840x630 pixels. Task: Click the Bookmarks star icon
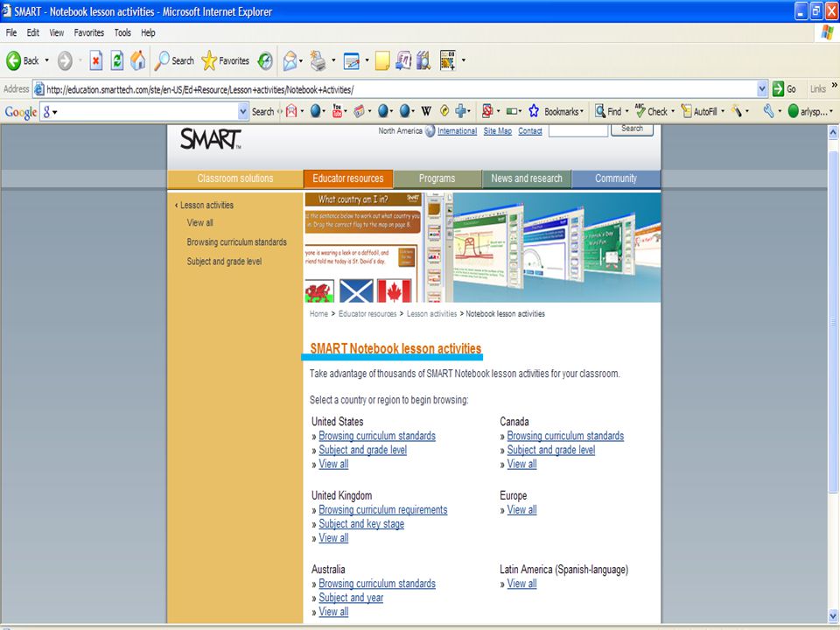coord(534,111)
